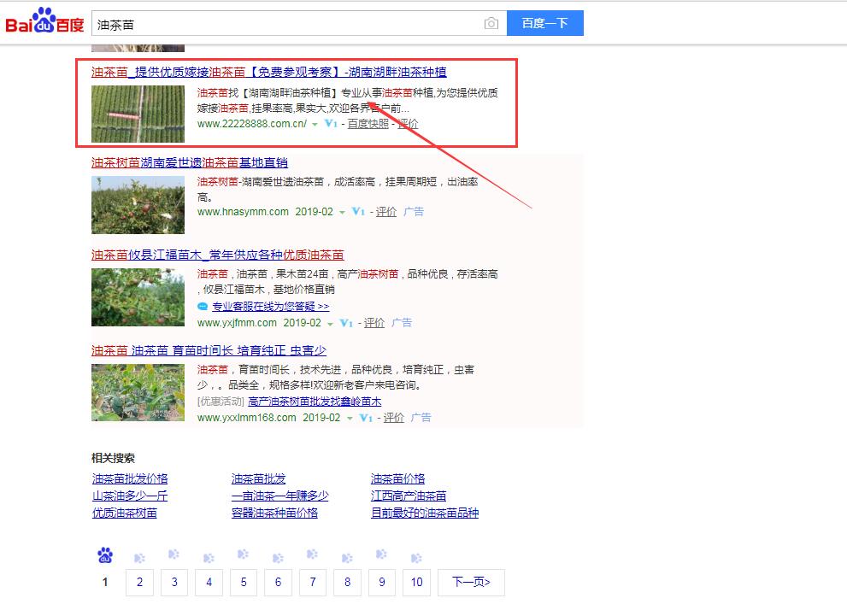The height and width of the screenshot is (616, 847).
Task: Open 百度快照 for the first result
Action: click(368, 124)
